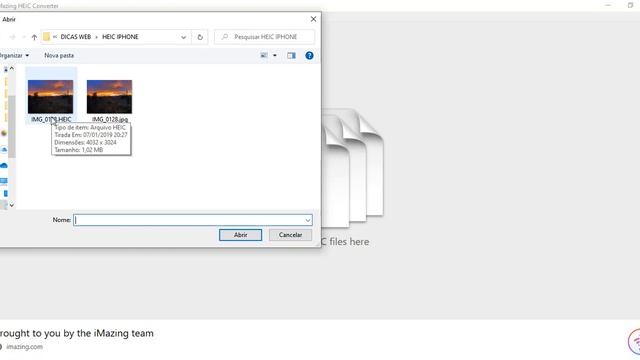This screenshot has height=360, width=640.
Task: Click the Cancelar button
Action: coord(290,235)
